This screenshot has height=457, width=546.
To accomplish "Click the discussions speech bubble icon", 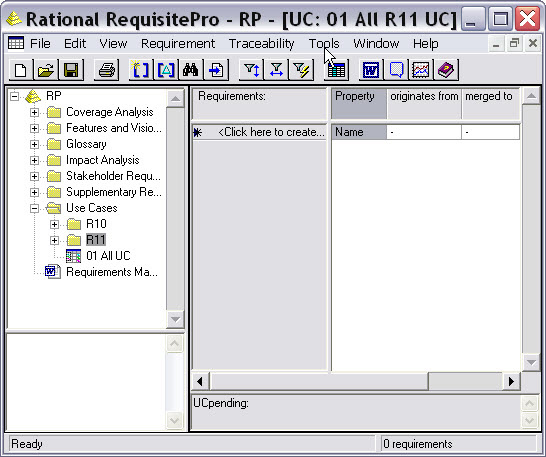I will click(396, 70).
